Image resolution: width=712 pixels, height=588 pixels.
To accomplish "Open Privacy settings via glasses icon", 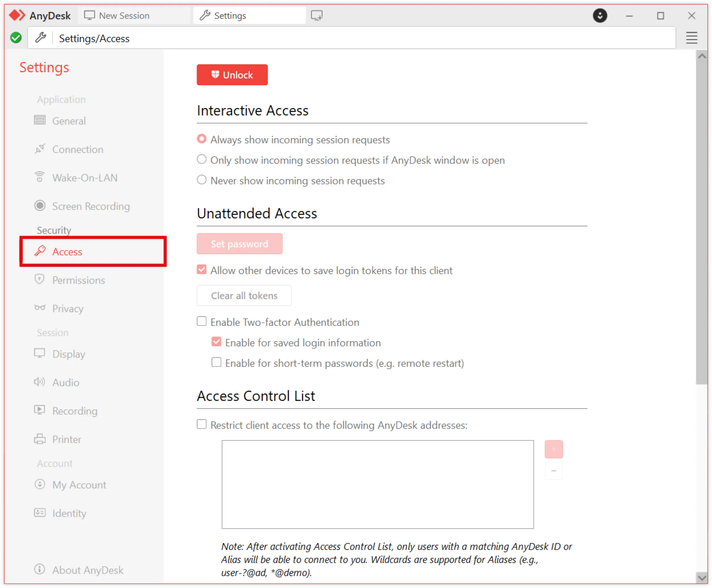I will pyautogui.click(x=40, y=308).
